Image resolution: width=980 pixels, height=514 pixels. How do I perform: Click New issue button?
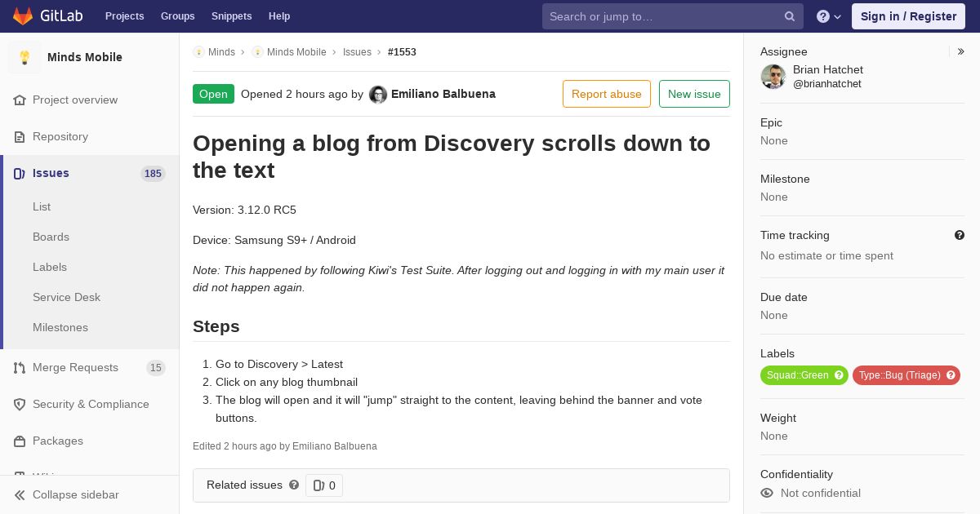pos(694,94)
